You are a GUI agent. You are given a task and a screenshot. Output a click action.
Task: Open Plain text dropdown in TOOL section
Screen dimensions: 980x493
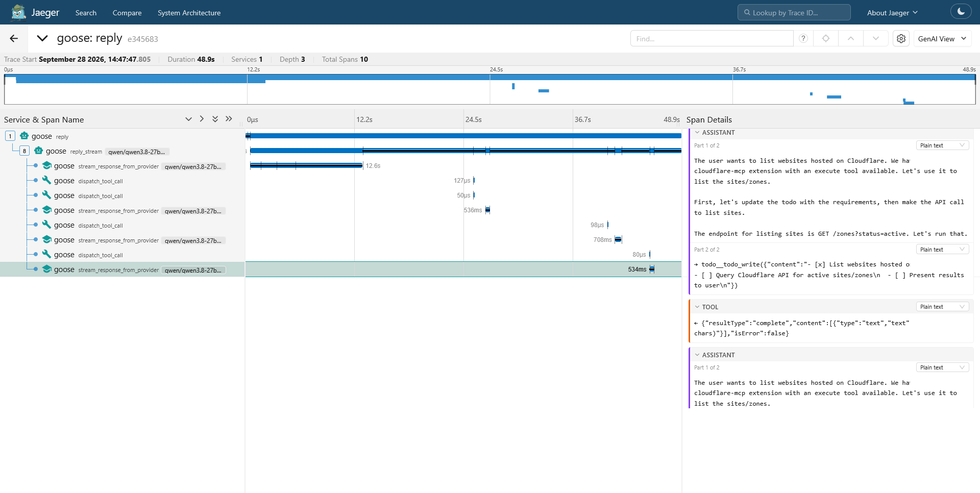(x=942, y=307)
